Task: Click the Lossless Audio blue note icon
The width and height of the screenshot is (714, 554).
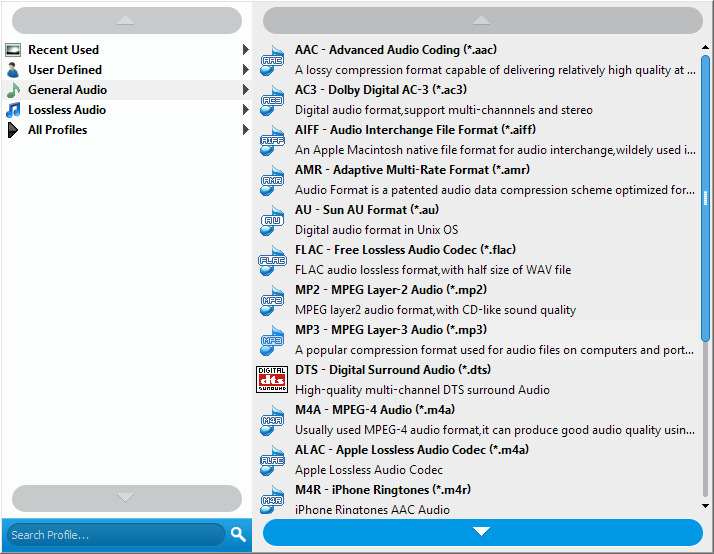Action: pos(13,110)
